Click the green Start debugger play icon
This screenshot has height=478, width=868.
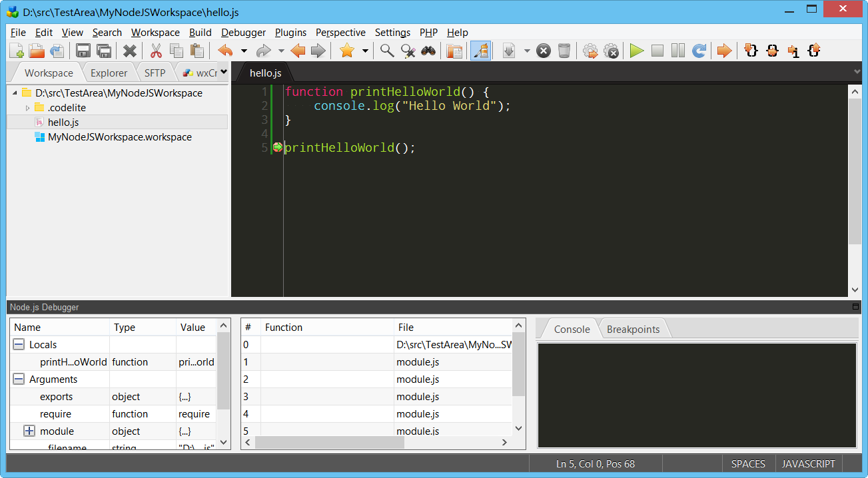coord(637,51)
